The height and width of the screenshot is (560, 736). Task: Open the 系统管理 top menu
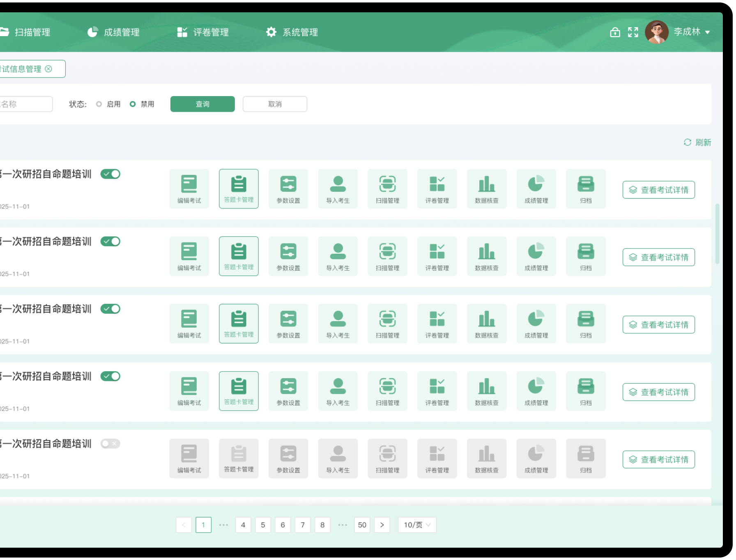click(292, 32)
